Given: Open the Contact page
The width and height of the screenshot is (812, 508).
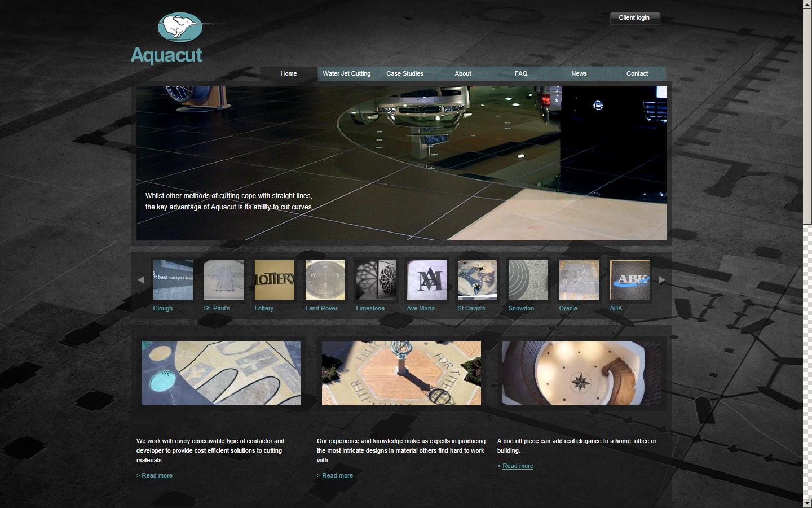Looking at the screenshot, I should (x=637, y=73).
